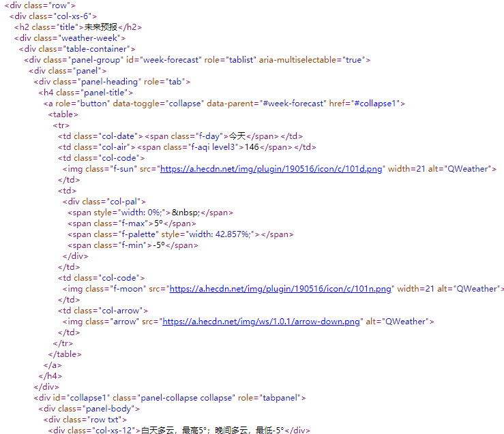Screen dimensions: 504x434
Task: Select the panel-heading role="tab" line
Action: 112,82
